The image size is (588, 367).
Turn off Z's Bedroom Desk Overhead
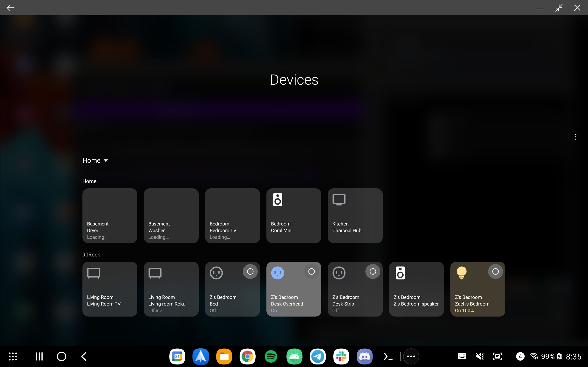(311, 271)
